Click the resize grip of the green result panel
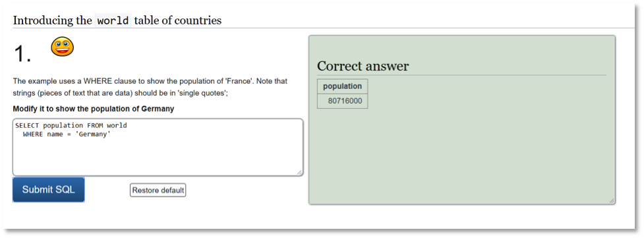This screenshot has width=644, height=238. pyautogui.click(x=611, y=200)
